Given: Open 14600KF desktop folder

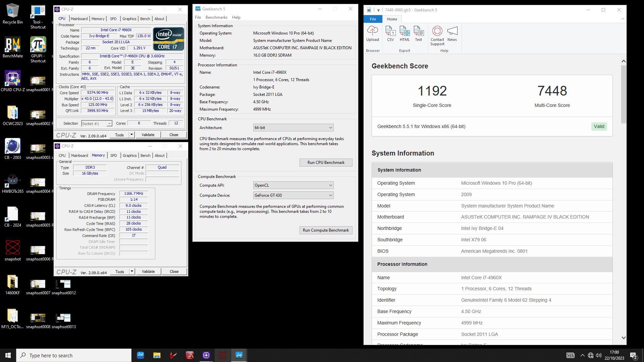Looking at the screenshot, I should [x=13, y=284].
